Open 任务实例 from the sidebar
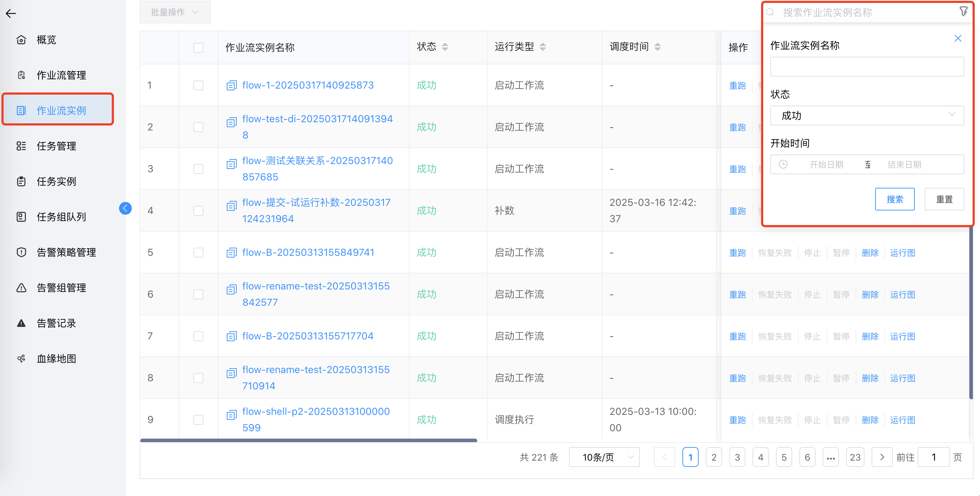This screenshot has height=496, width=980. [56, 181]
